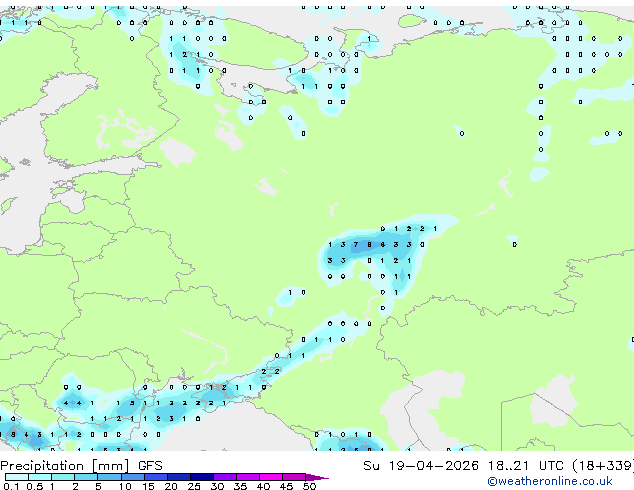Select the 2–5 mm legend color swatch
This screenshot has width=634, height=490.
pyautogui.click(x=86, y=477)
